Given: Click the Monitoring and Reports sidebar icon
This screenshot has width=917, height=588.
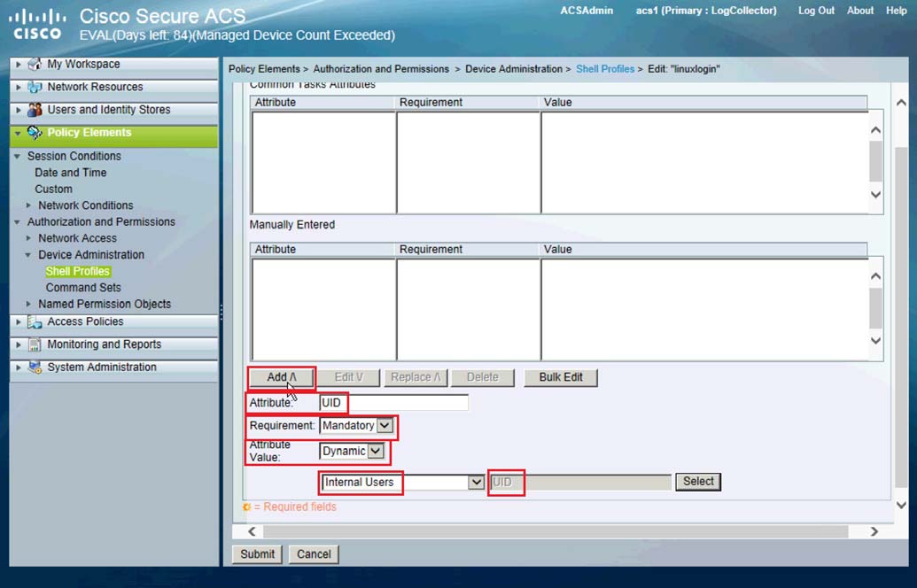Looking at the screenshot, I should click(35, 344).
